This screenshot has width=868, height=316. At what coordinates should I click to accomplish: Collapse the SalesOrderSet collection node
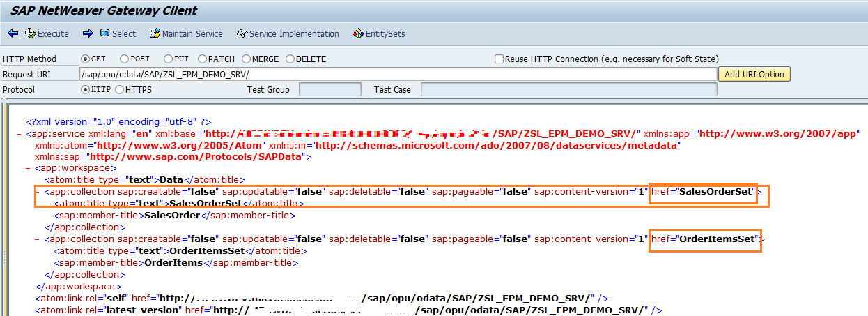(x=38, y=191)
